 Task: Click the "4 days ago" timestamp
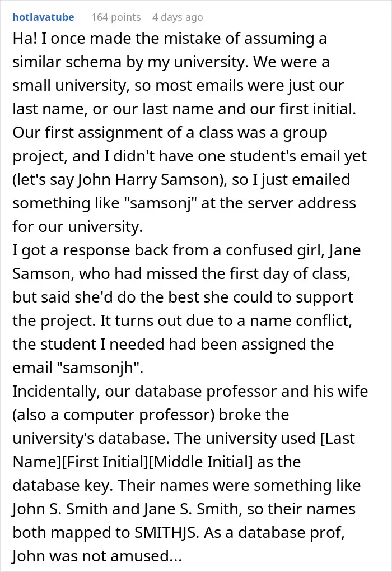pyautogui.click(x=178, y=17)
